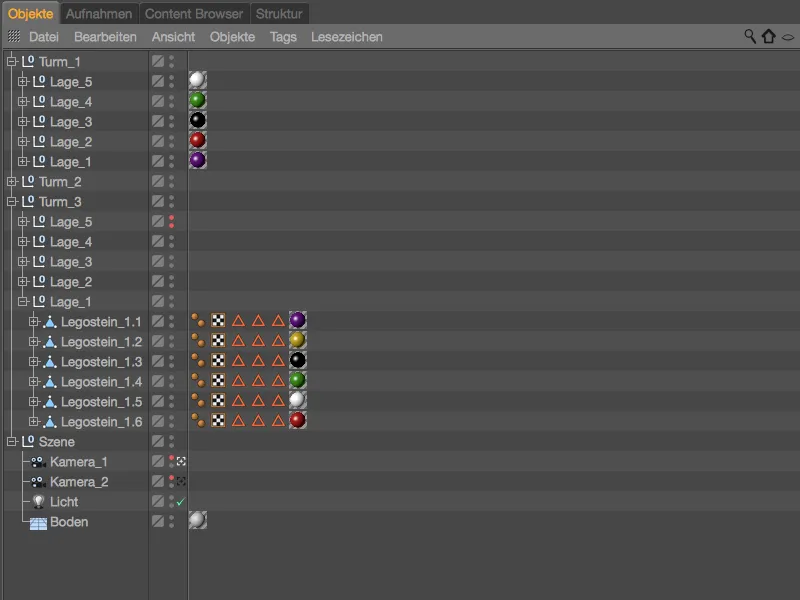Click the checkerboard UVW tag on Legostein_1.4
This screenshot has height=600, width=800.
click(x=218, y=380)
